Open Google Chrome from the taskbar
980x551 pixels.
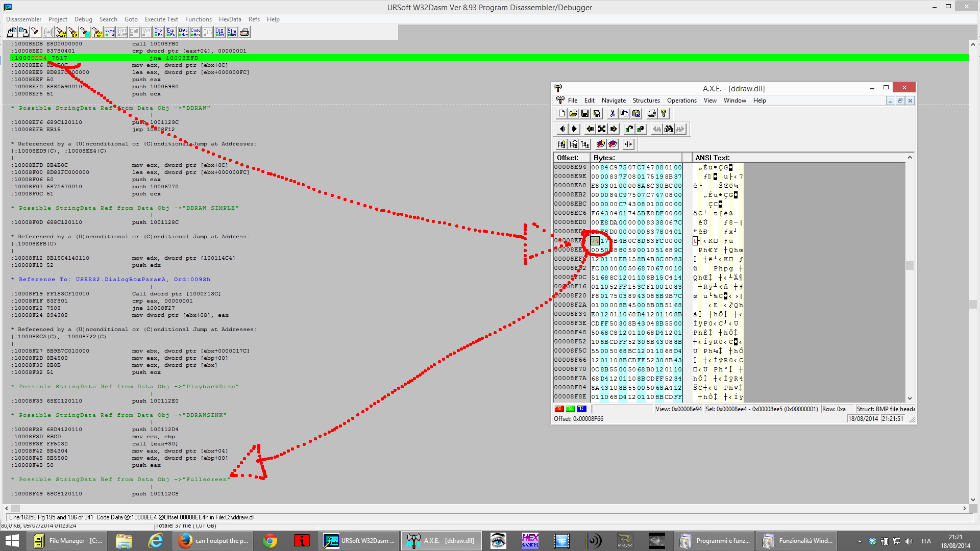coord(270,541)
